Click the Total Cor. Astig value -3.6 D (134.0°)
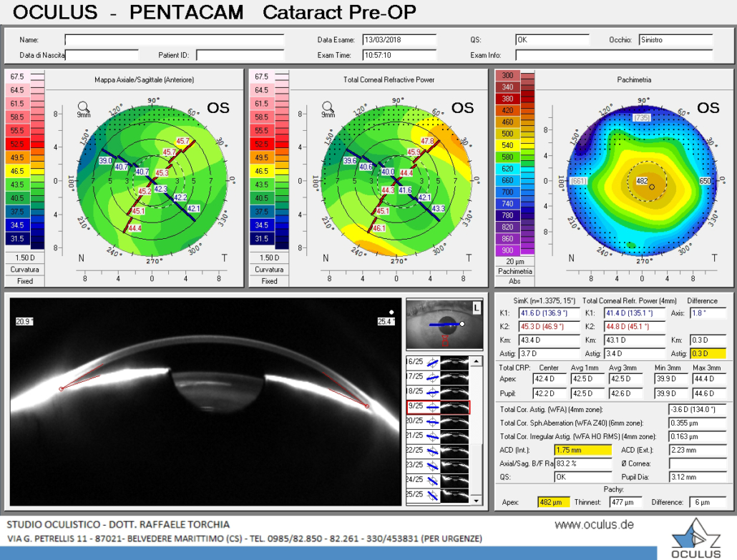This screenshot has height=560, width=737. pos(698,410)
